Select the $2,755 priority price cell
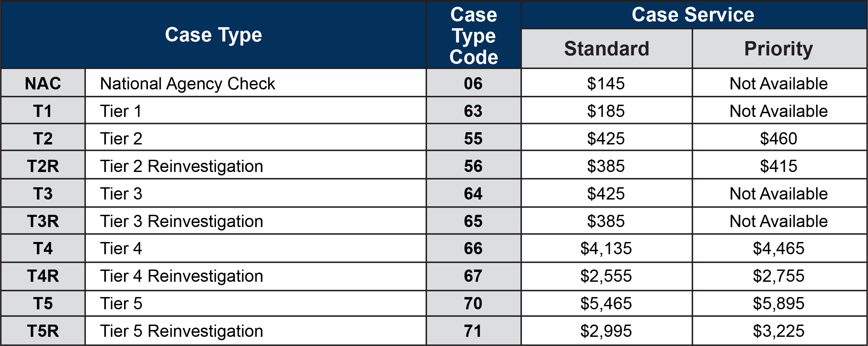This screenshot has height=346, width=868. tap(779, 276)
